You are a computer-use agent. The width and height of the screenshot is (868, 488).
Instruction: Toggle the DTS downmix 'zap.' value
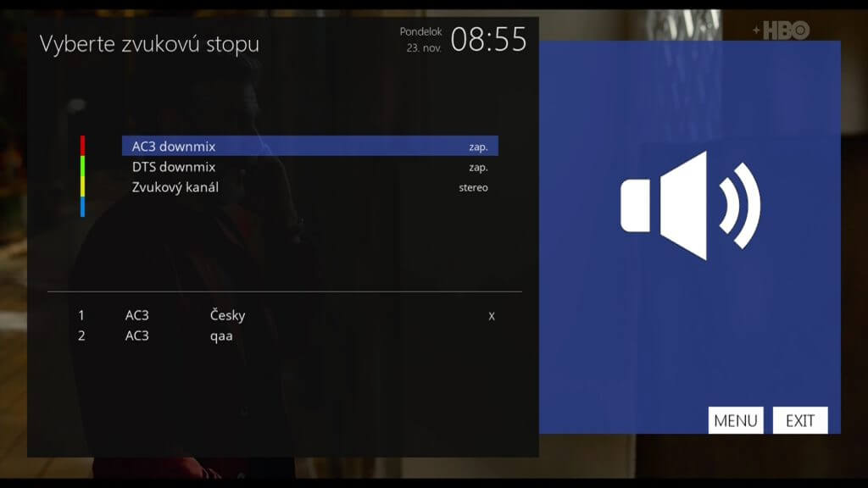tap(478, 167)
